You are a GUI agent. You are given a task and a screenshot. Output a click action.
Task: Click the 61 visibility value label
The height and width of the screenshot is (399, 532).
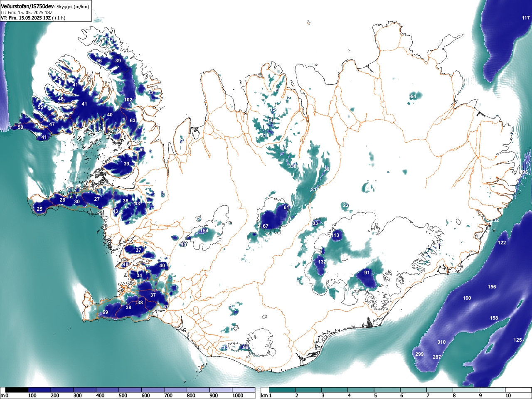tap(286, 207)
